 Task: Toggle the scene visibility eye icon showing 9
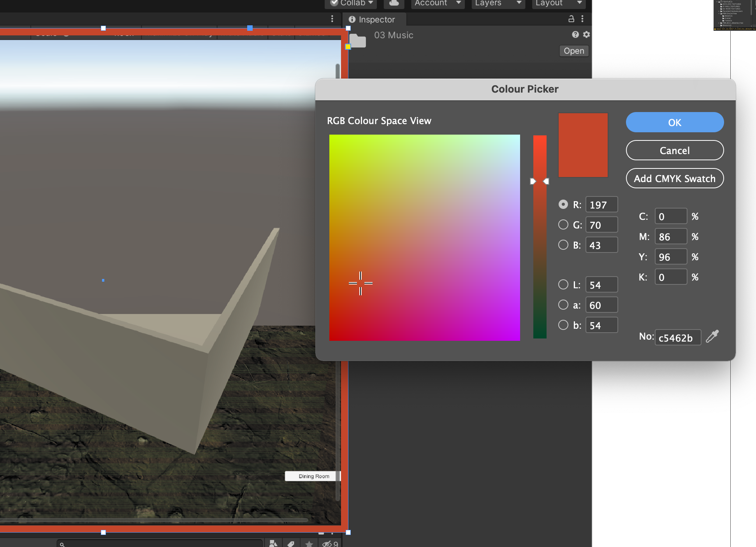coord(329,543)
